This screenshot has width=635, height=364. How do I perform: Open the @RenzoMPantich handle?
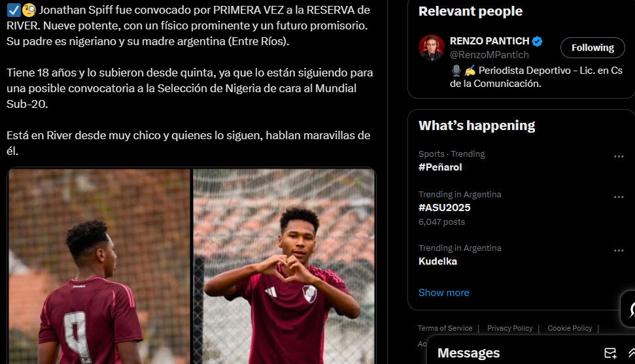[x=489, y=55]
